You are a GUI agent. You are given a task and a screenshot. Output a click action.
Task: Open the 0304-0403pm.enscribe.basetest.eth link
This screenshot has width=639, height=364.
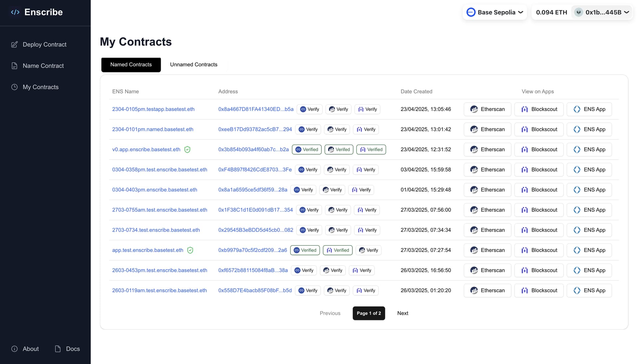point(155,190)
